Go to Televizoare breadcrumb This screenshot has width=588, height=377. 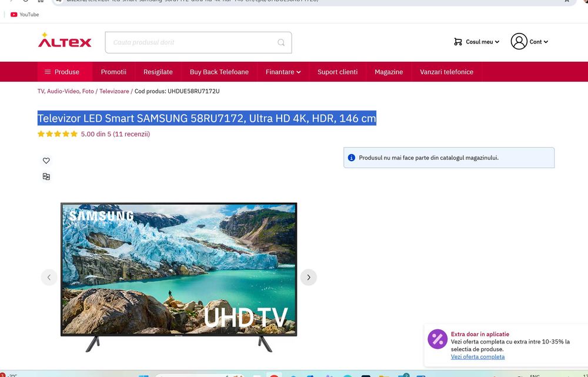click(x=114, y=91)
